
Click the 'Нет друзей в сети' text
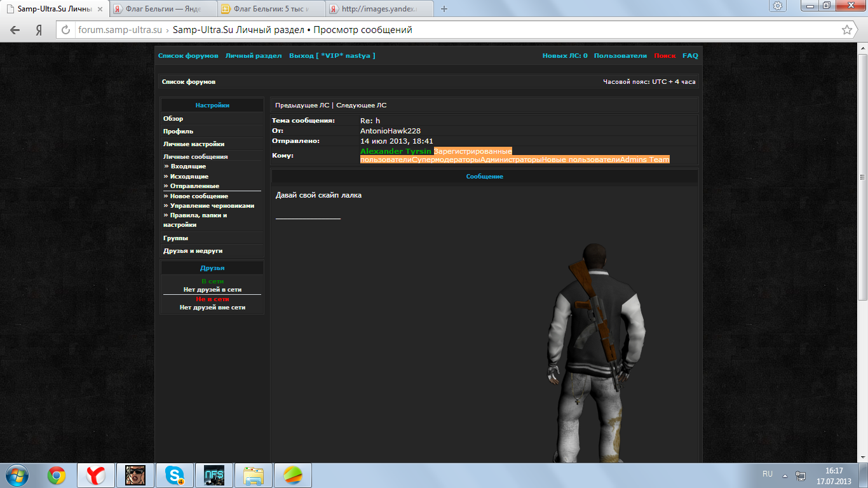(x=212, y=290)
